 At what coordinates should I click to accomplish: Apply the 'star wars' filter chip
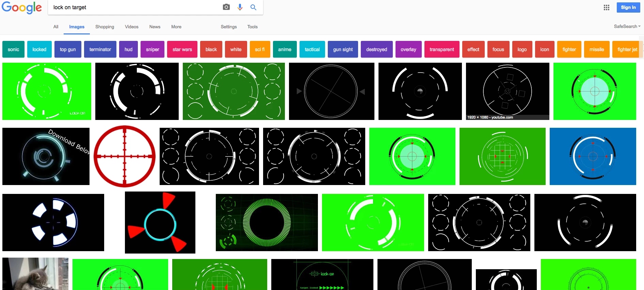[182, 49]
